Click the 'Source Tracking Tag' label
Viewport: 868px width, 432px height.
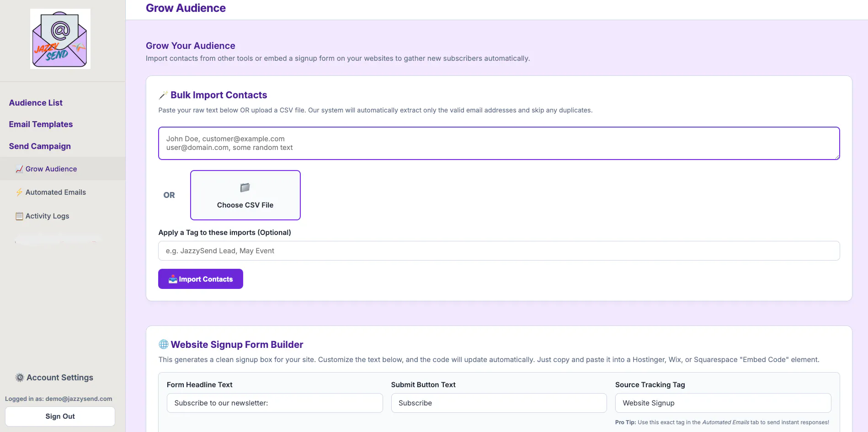tap(650, 385)
